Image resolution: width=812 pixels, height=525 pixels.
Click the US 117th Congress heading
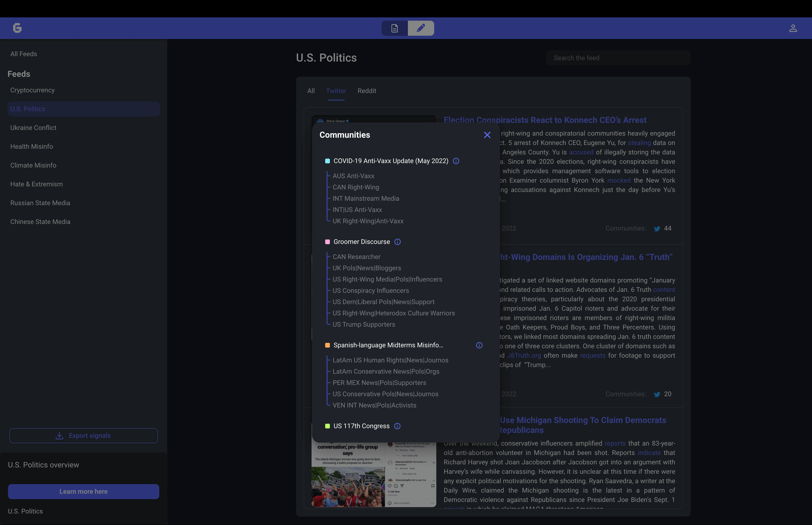361,426
